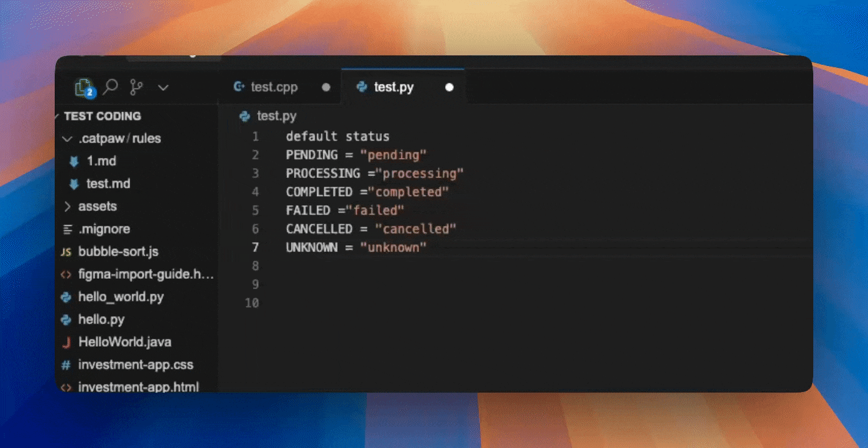The image size is (868, 448).
Task: Collapse the TEST CODING section header
Action: (102, 116)
